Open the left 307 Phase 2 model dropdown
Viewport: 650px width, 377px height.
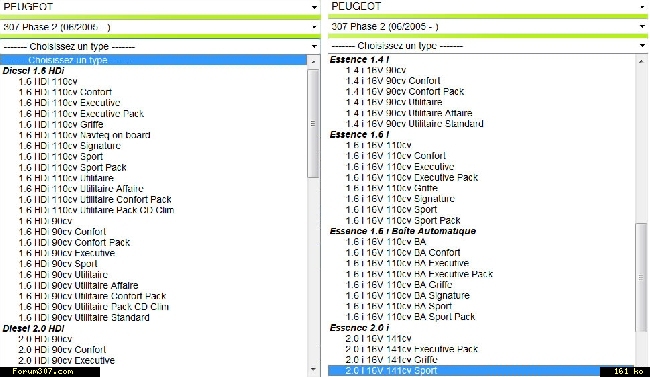pyautogui.click(x=160, y=27)
